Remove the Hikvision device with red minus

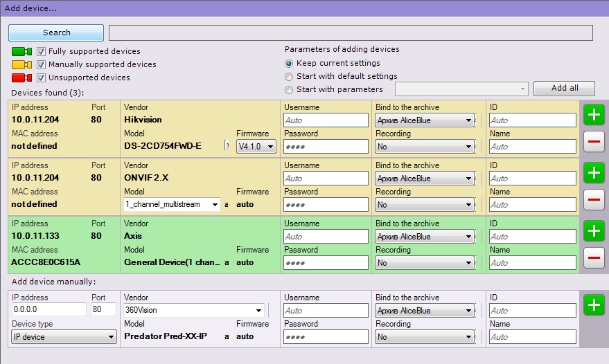coord(594,143)
